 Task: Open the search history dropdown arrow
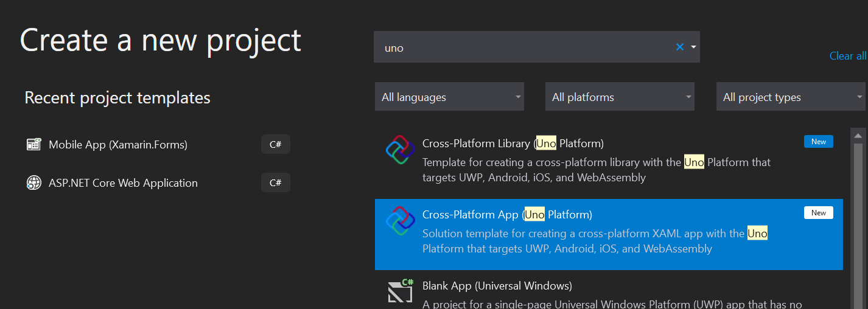pos(693,47)
